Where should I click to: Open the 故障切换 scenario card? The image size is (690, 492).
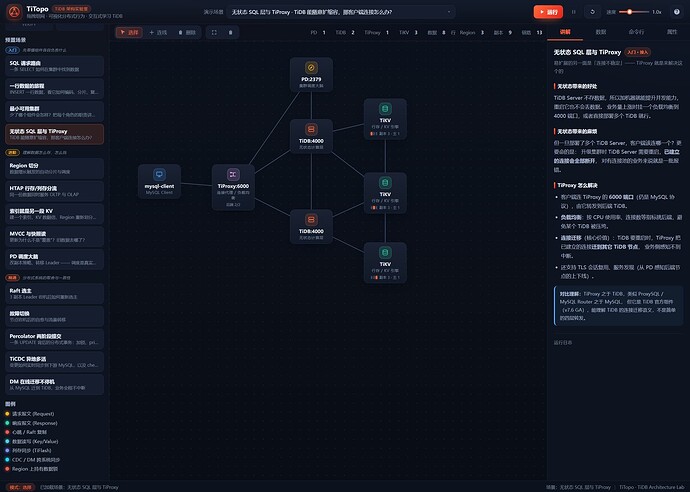[55, 316]
